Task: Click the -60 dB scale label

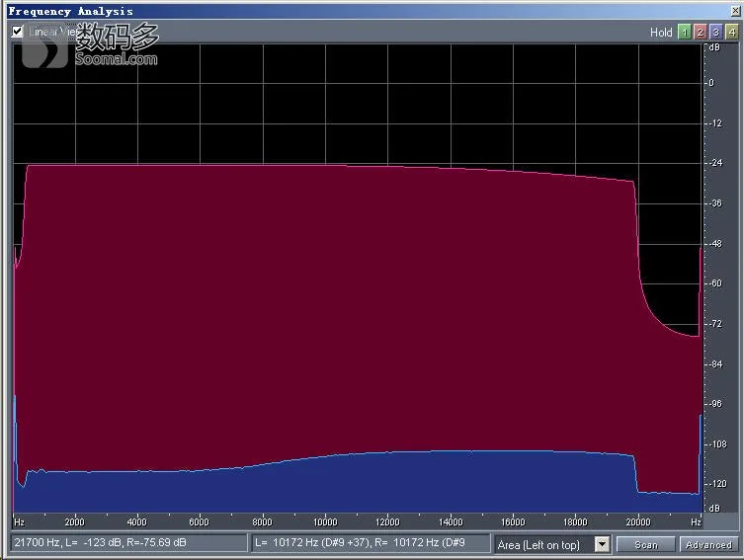Action: tap(715, 283)
